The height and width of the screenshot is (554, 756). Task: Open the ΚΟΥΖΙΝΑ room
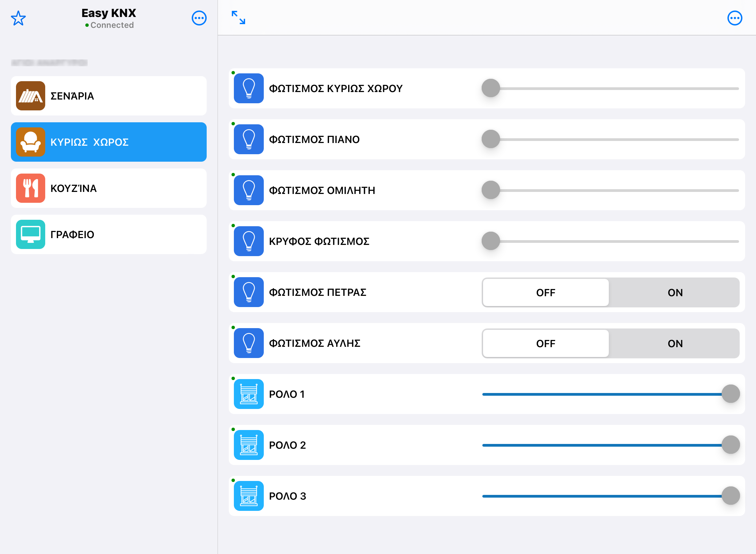click(109, 188)
